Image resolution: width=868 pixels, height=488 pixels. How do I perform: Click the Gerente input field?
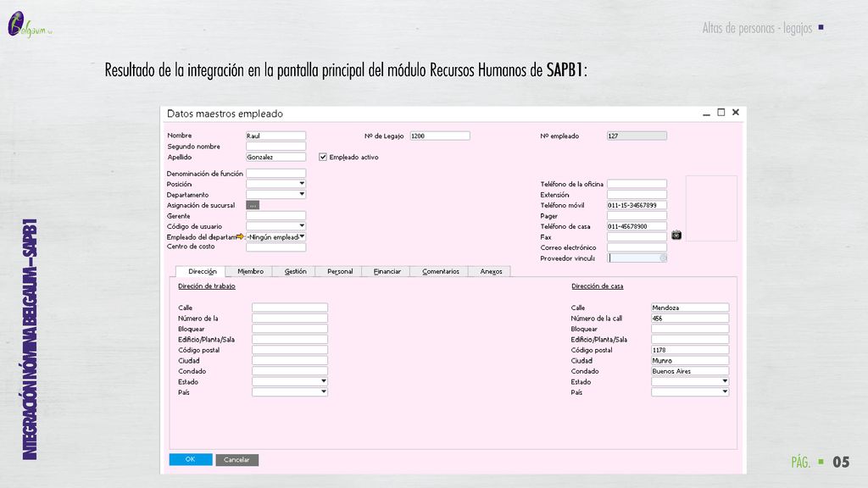[275, 216]
